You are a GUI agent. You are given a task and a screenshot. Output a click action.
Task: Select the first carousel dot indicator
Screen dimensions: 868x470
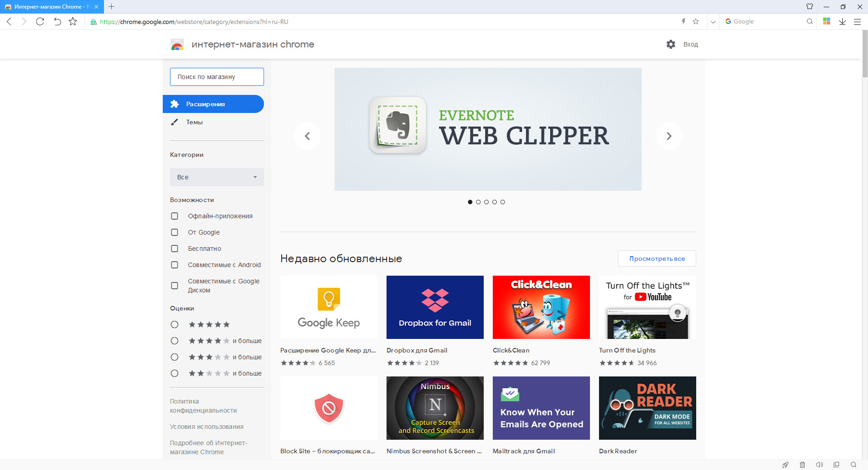click(x=470, y=202)
